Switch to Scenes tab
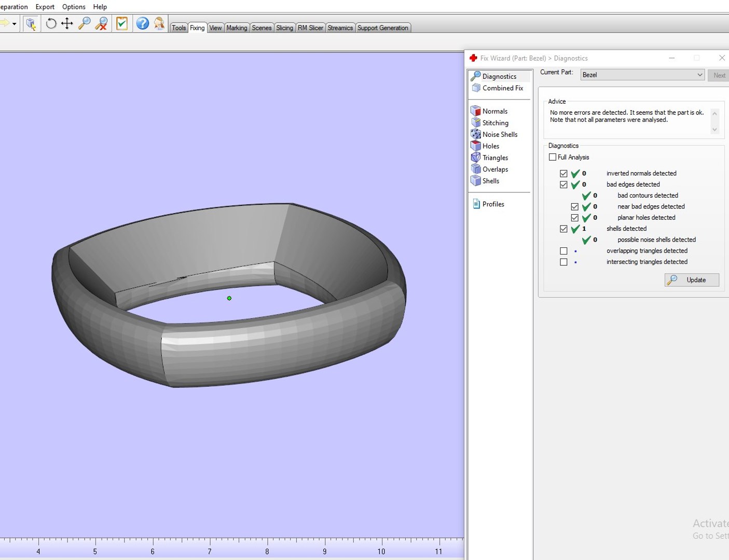Viewport: 729px width, 560px height. click(x=262, y=28)
